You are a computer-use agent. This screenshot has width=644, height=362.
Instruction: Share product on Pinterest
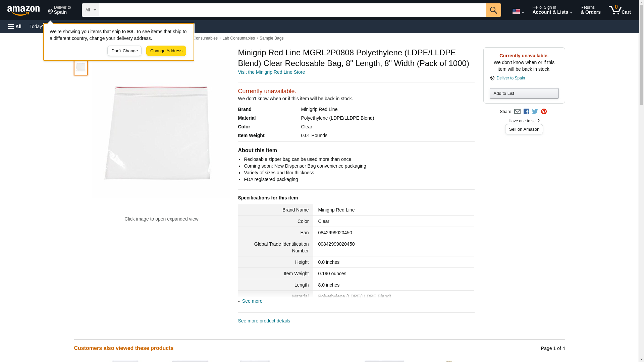coord(544,112)
